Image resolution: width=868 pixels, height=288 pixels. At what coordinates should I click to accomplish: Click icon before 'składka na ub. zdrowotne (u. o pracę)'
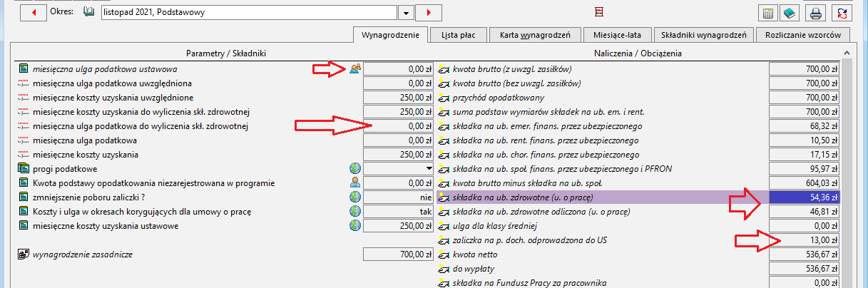coord(443,197)
